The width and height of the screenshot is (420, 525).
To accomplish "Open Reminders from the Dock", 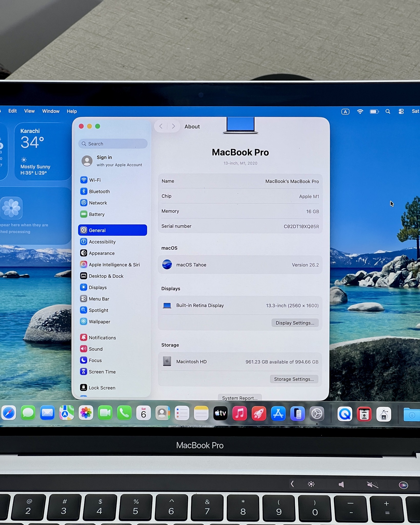I will 182,413.
